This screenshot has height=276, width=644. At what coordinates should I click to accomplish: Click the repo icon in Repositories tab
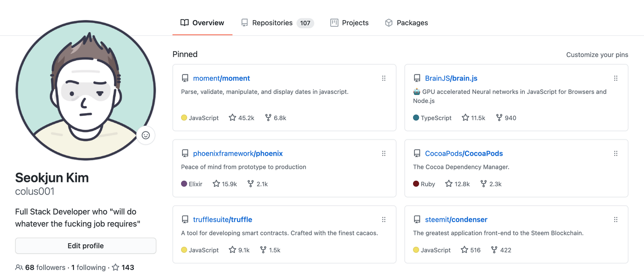click(x=245, y=23)
